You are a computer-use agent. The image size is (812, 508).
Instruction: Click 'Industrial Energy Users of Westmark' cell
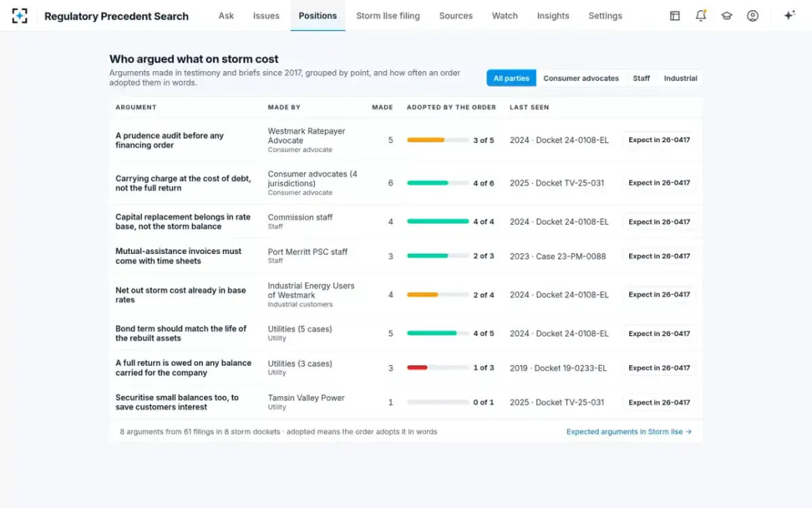coord(311,295)
